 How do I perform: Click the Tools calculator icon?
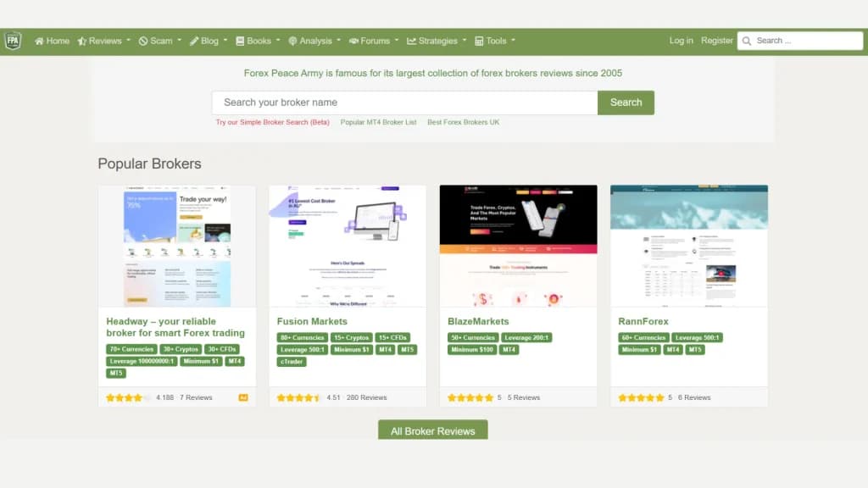479,41
